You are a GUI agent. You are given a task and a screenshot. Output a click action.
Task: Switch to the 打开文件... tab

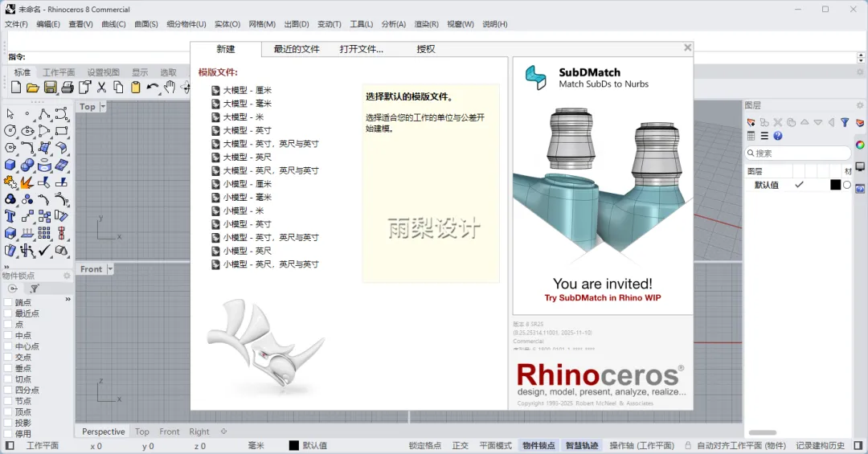[x=362, y=49]
